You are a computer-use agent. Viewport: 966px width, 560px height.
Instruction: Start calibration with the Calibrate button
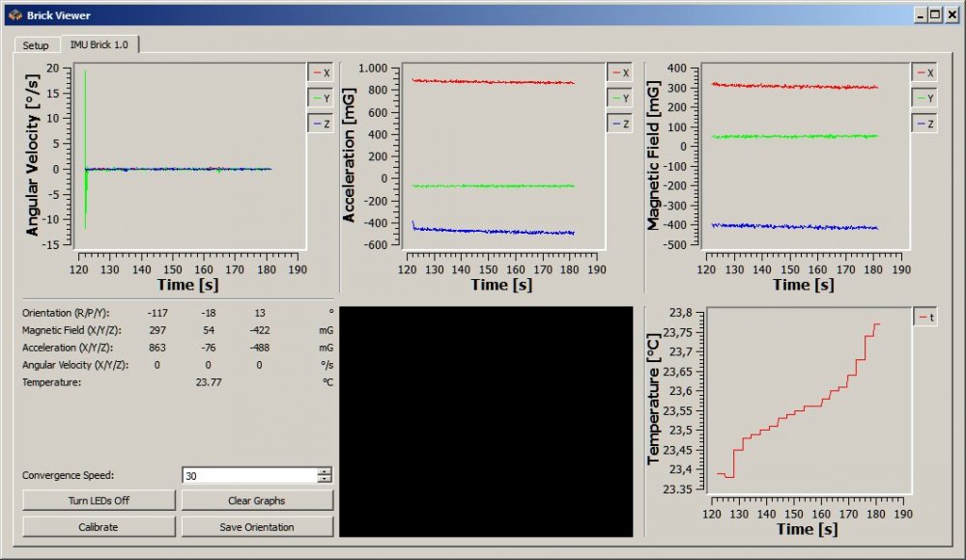coord(99,526)
